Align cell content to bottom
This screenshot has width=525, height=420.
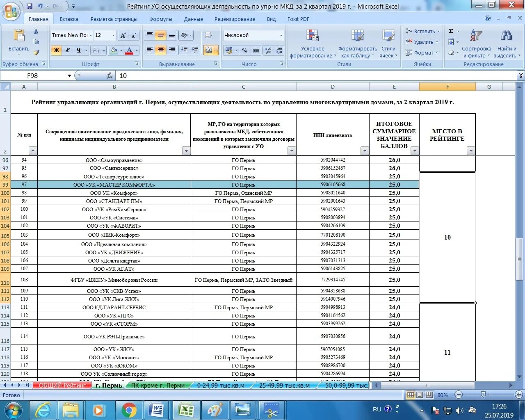[x=172, y=36]
